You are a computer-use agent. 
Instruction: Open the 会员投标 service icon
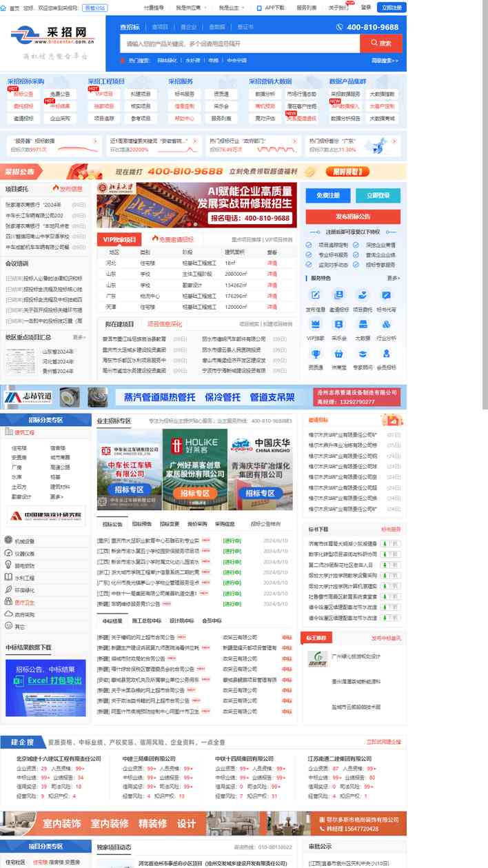(386, 354)
